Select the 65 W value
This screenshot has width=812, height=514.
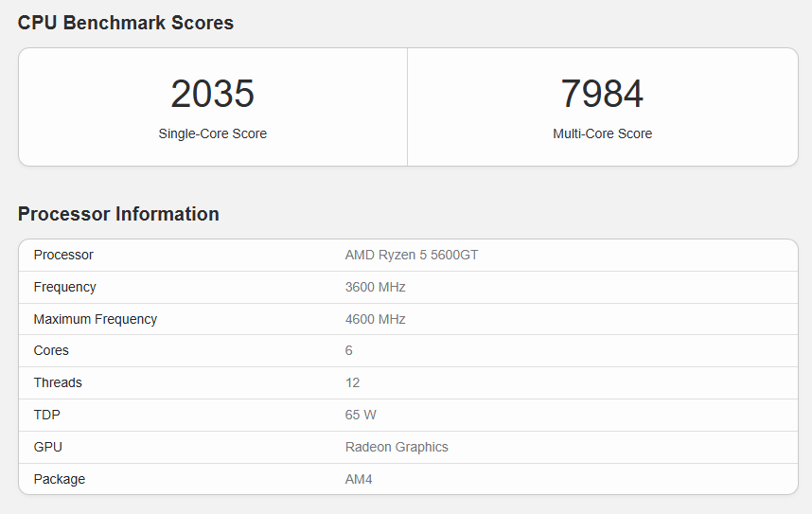tap(361, 415)
